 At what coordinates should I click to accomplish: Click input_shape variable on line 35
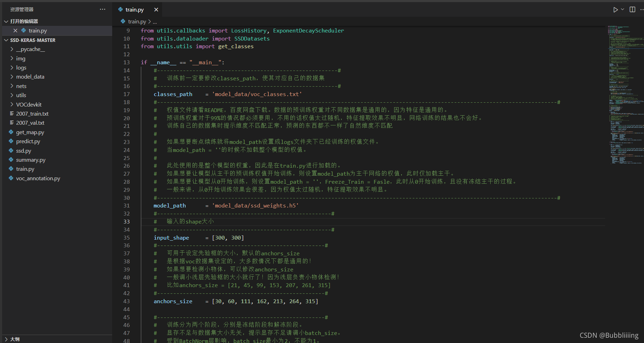click(171, 238)
